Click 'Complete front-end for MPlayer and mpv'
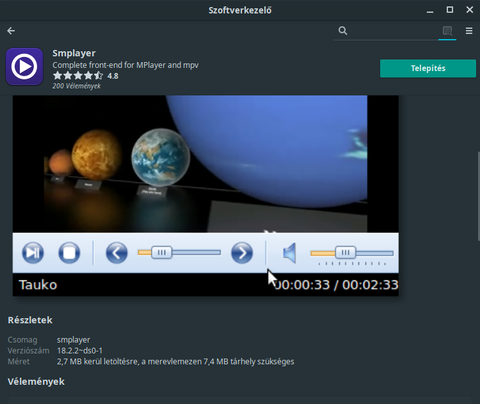The height and width of the screenshot is (404, 480). coord(125,65)
